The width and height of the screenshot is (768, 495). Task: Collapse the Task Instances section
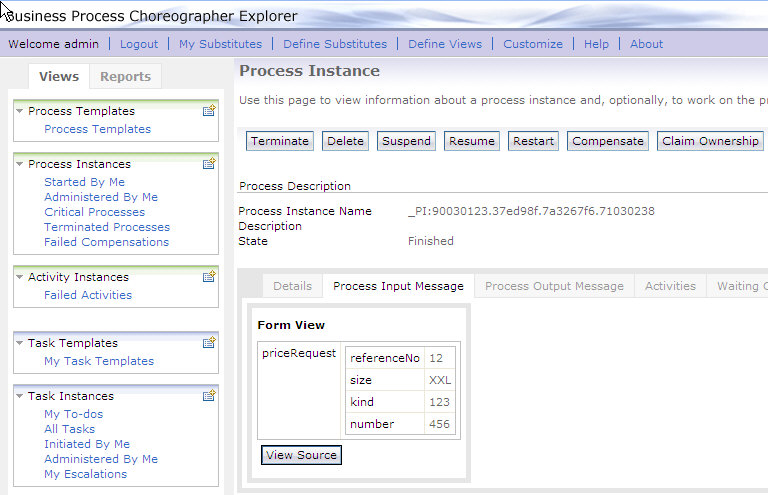[20, 396]
